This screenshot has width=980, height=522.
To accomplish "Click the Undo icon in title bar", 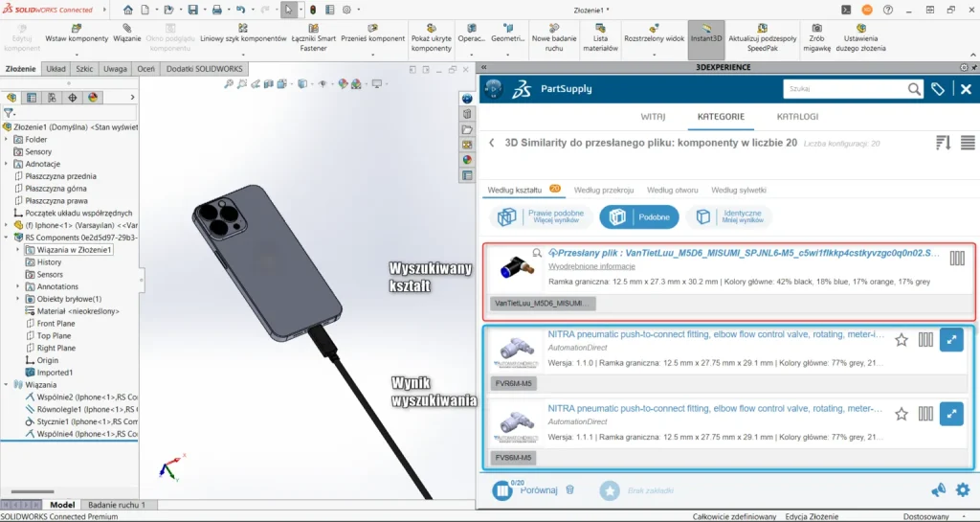I will tap(240, 10).
